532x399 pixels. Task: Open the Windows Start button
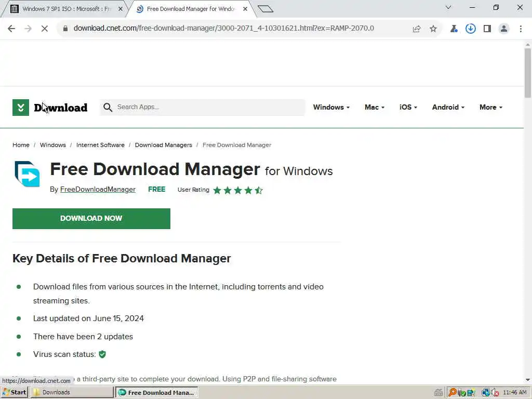14,393
